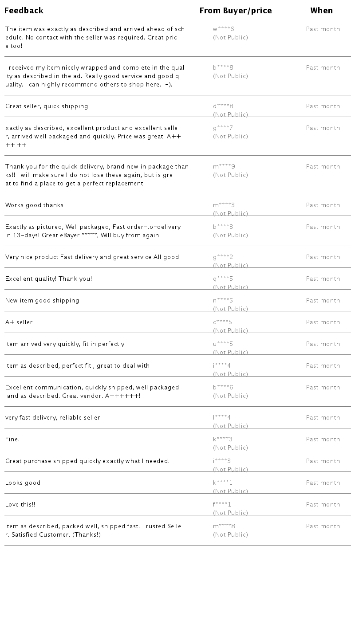Open buyer f****1 profile
The height and width of the screenshot is (644, 355).
click(x=222, y=505)
